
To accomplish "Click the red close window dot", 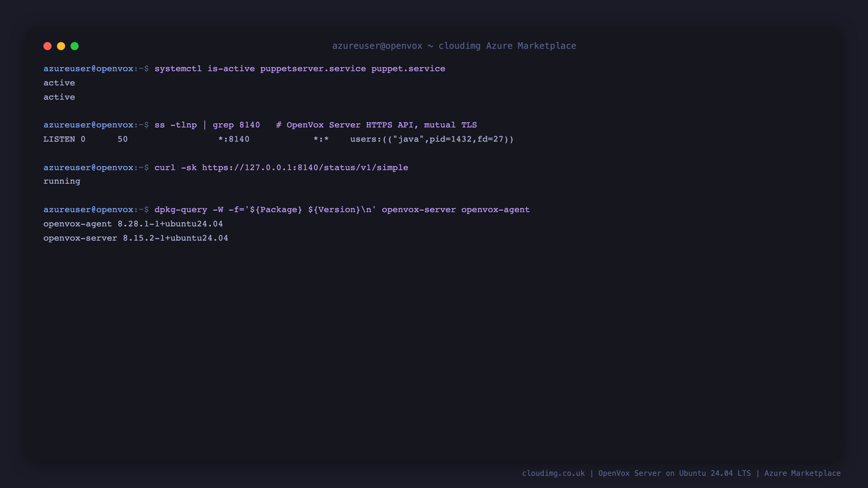I will coord(47,46).
